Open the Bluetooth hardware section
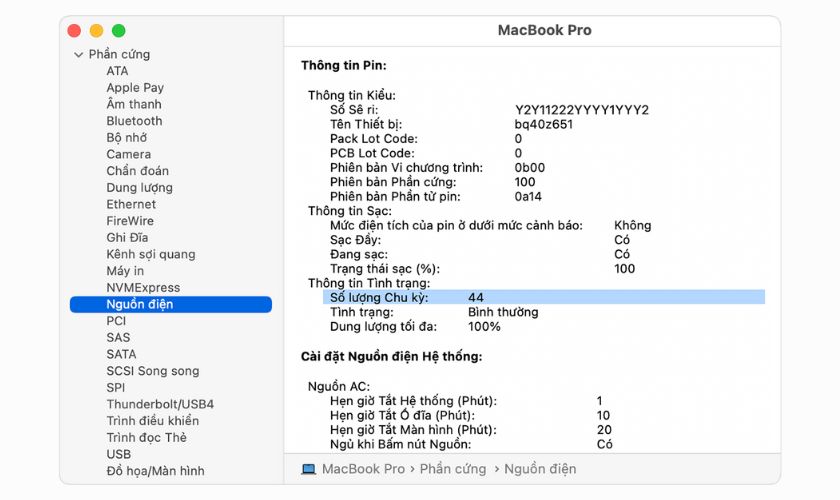Viewport: 840px width, 500px height. pyautogui.click(x=134, y=121)
